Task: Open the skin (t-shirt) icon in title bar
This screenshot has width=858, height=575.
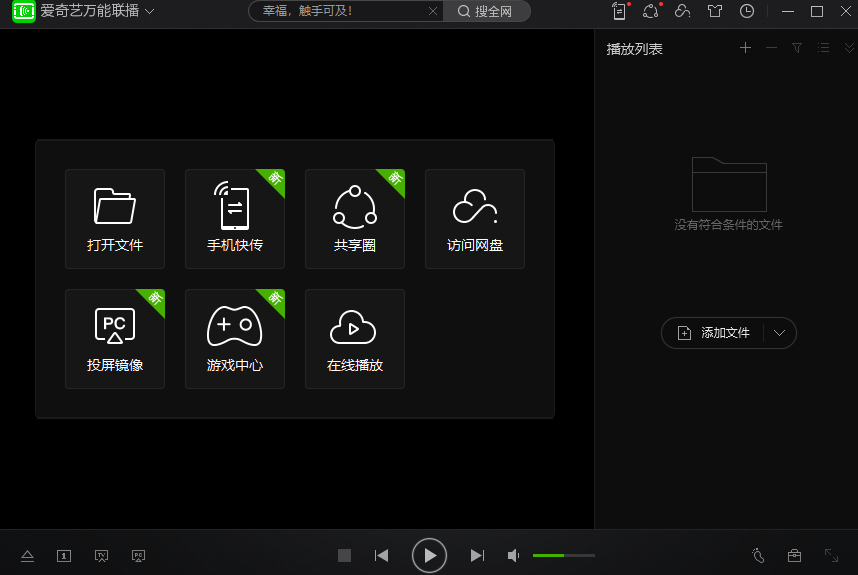Action: tap(714, 11)
